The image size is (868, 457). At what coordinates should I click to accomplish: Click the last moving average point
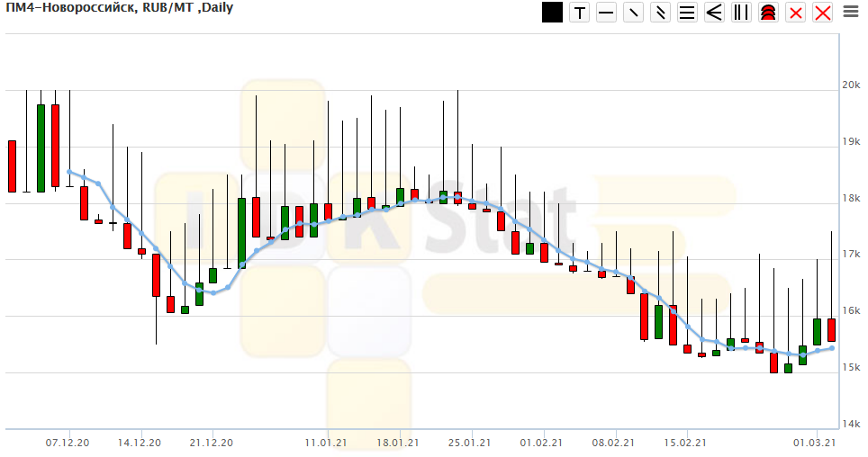831,347
